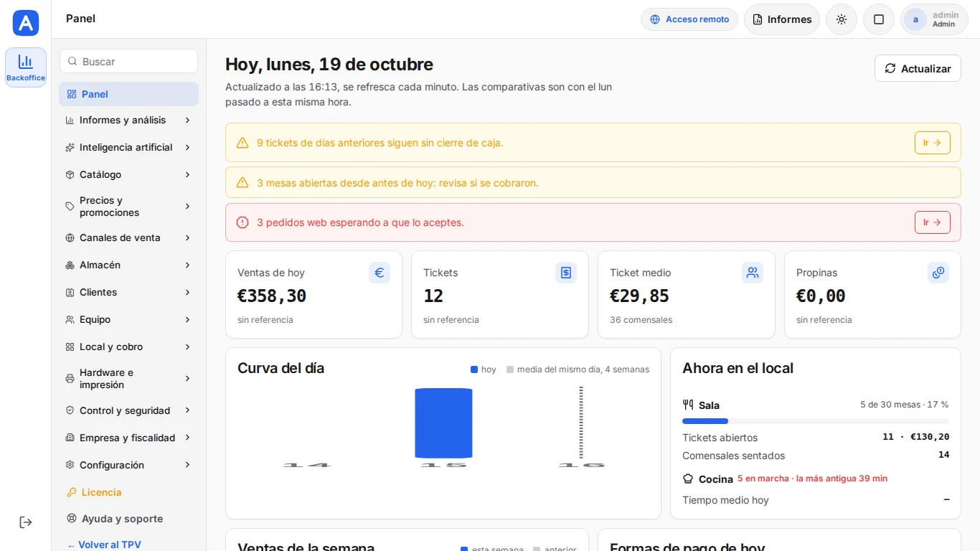Click the logout icon in the sidebar

26,522
